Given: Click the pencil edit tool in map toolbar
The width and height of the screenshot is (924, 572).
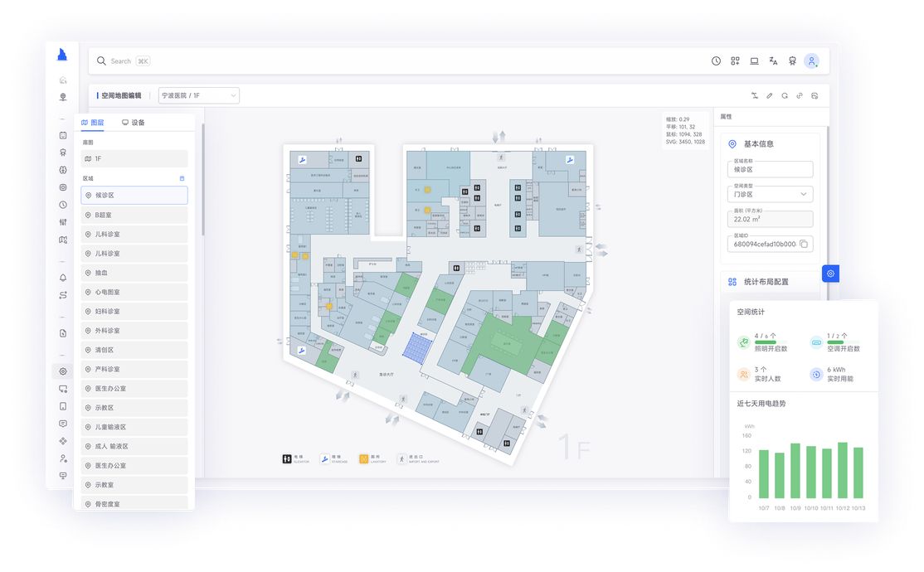Looking at the screenshot, I should coord(769,95).
